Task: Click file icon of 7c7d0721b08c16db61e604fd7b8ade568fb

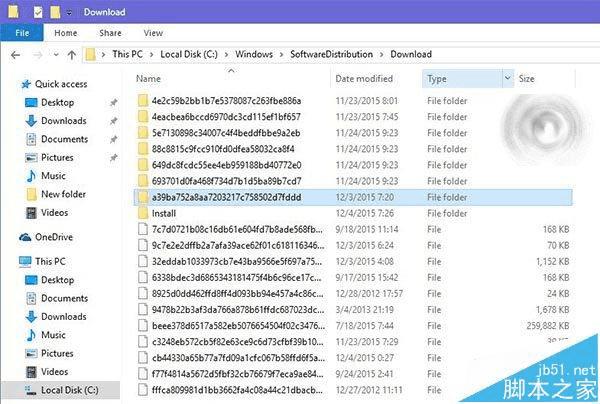Action: [143, 229]
